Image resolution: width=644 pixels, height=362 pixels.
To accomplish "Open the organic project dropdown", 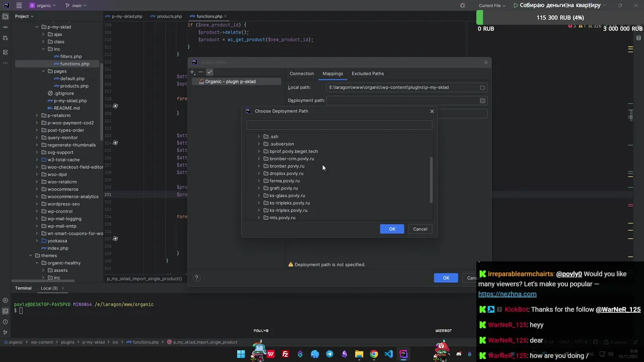I will point(43,6).
